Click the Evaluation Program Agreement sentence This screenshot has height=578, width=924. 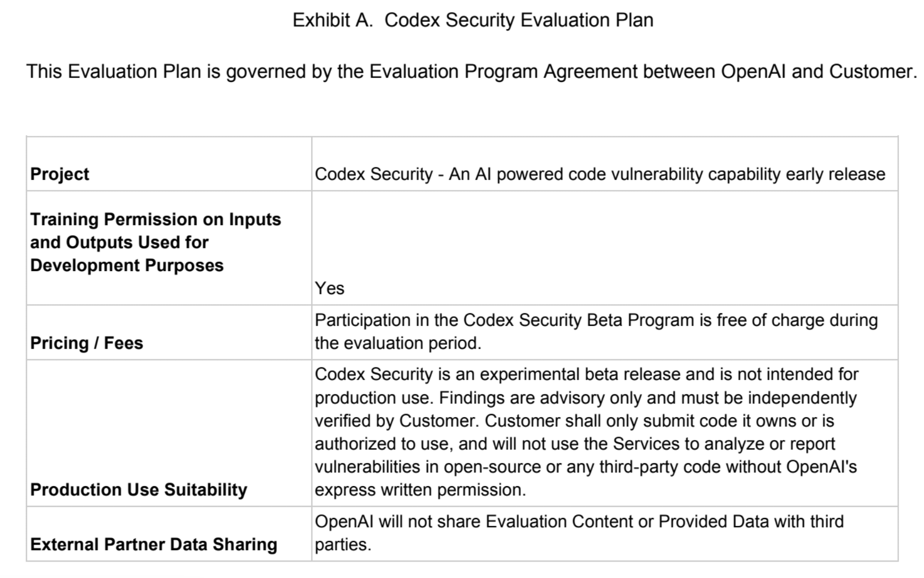pyautogui.click(x=472, y=72)
